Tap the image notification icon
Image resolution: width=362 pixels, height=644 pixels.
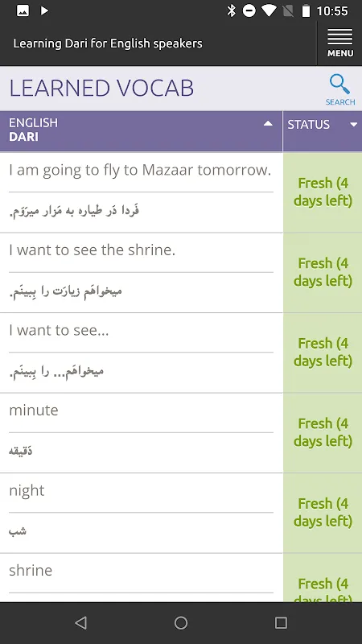coord(23,10)
